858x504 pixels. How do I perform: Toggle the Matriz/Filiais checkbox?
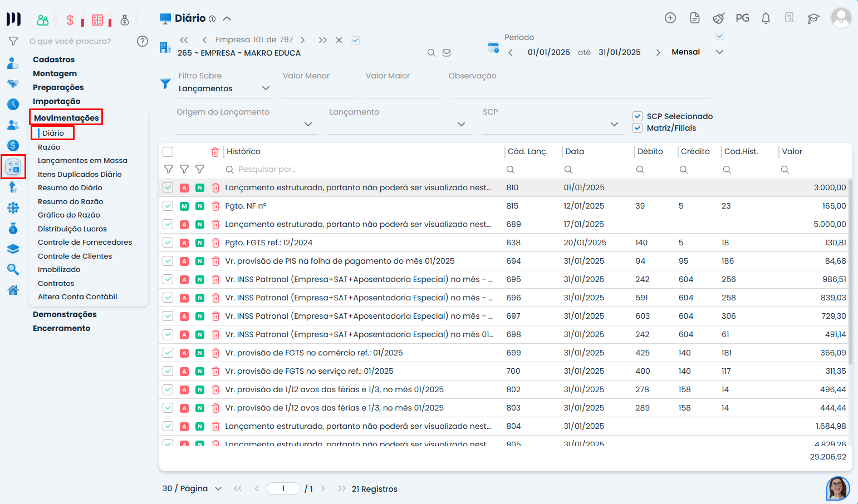coord(638,128)
